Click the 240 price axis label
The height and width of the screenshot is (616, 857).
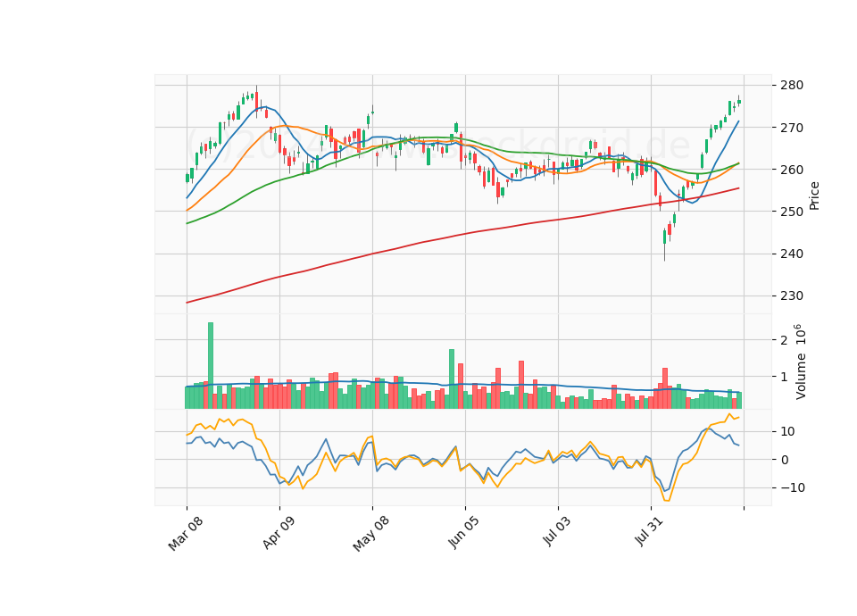793,254
